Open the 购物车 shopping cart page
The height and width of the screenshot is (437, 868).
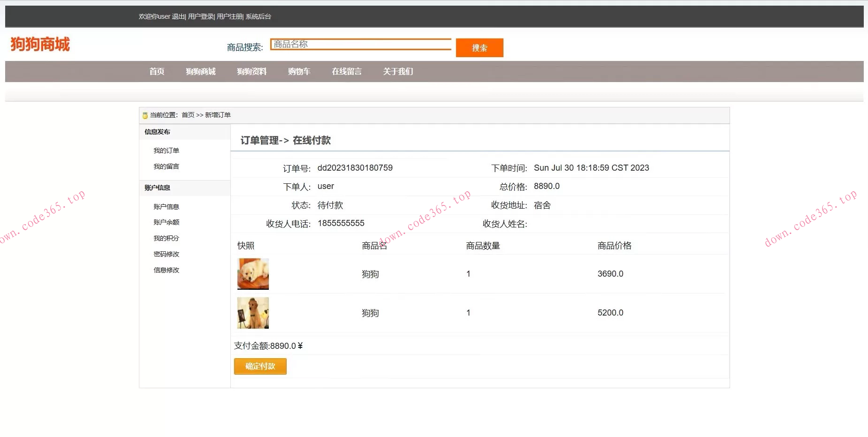299,71
